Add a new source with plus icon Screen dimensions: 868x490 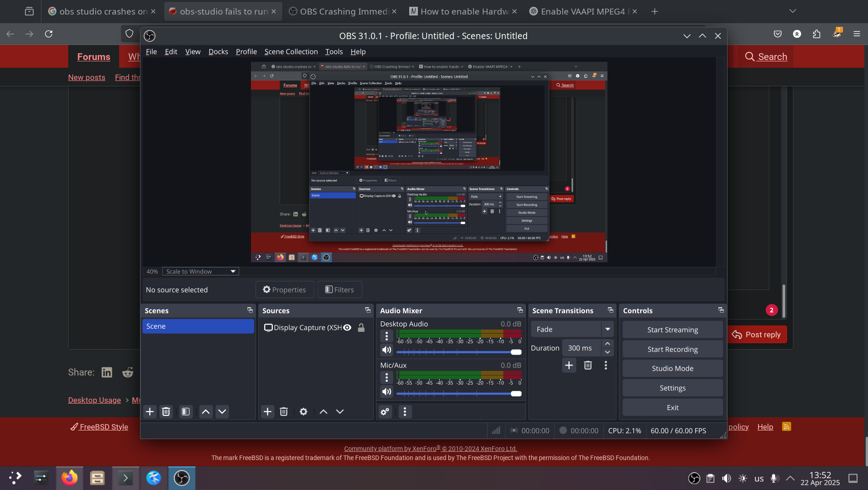[267, 412]
